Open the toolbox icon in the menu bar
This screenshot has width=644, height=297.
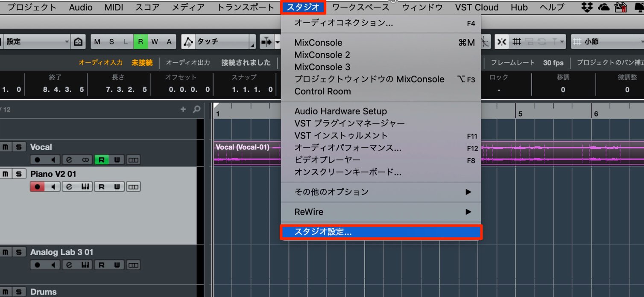pos(620,7)
